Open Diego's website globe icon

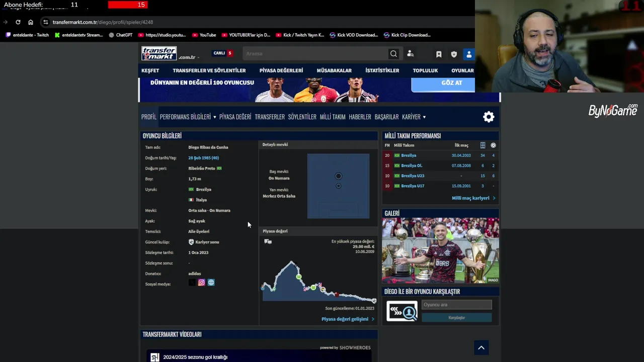pyautogui.click(x=211, y=283)
